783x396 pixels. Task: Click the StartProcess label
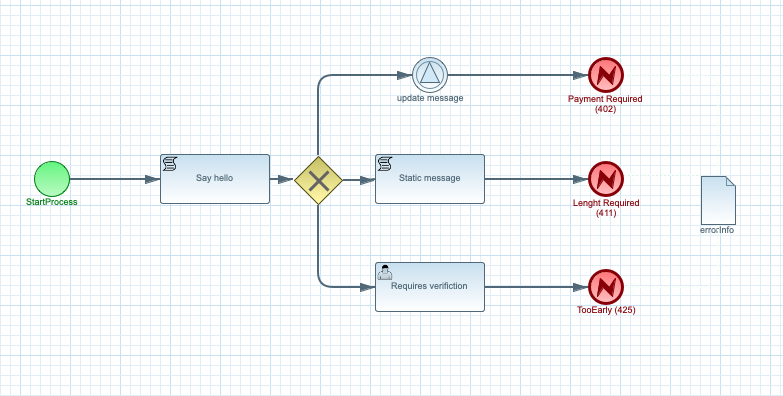click(52, 202)
